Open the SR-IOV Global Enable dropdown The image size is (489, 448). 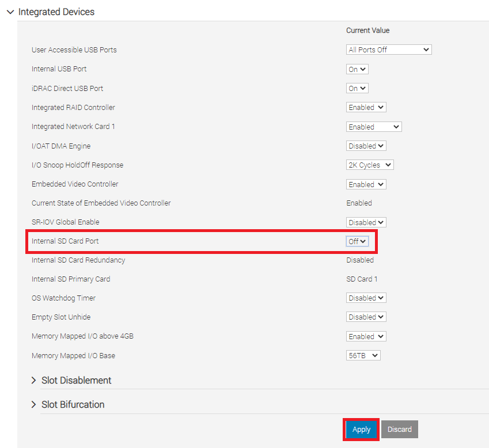(366, 222)
